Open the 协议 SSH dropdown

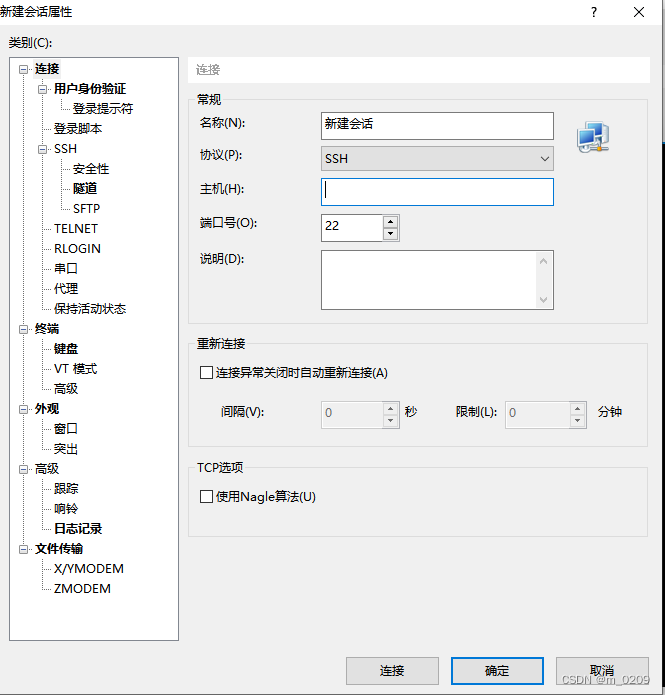coord(437,159)
